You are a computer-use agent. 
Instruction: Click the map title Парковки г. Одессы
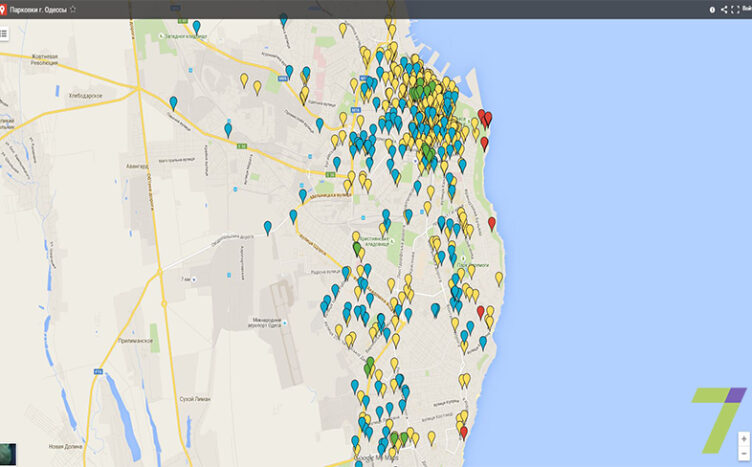(38, 9)
